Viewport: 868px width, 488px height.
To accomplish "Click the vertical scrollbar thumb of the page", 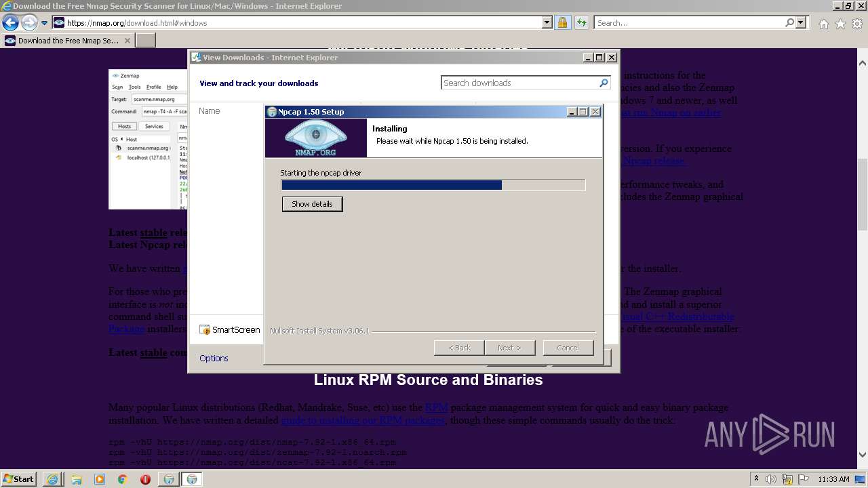I will click(863, 194).
